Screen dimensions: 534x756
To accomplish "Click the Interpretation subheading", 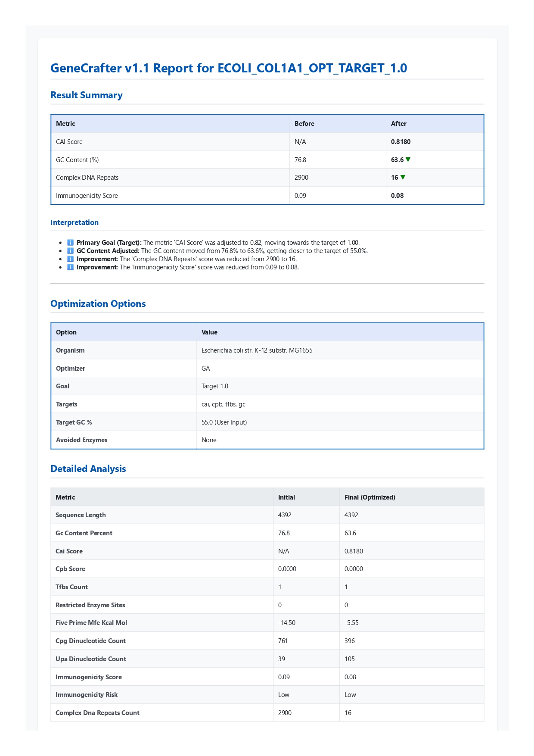I will 75,222.
